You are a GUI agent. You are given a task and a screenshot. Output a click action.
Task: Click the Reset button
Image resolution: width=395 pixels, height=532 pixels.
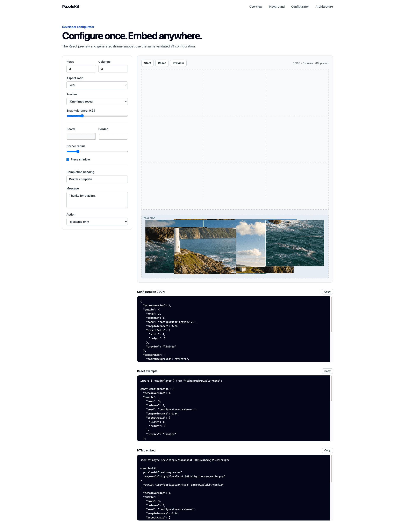(162, 63)
